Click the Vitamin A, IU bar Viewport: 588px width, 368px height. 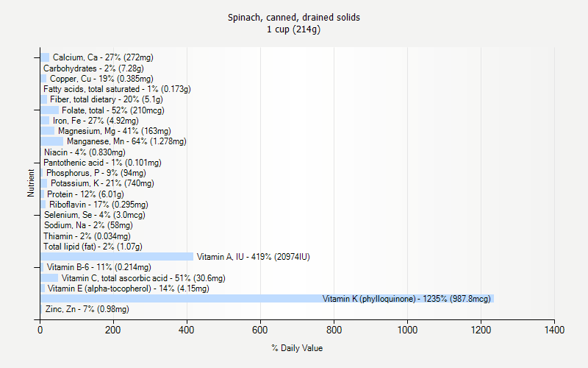tap(116, 257)
